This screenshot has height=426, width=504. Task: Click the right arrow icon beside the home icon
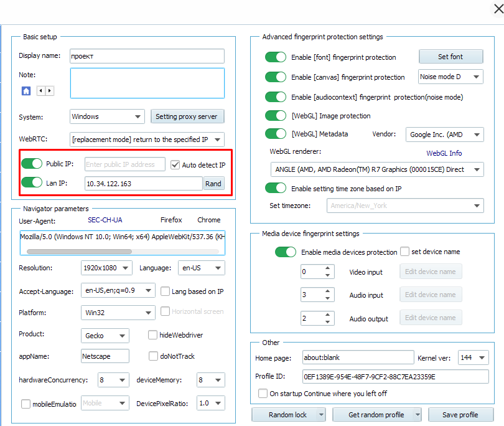point(49,90)
